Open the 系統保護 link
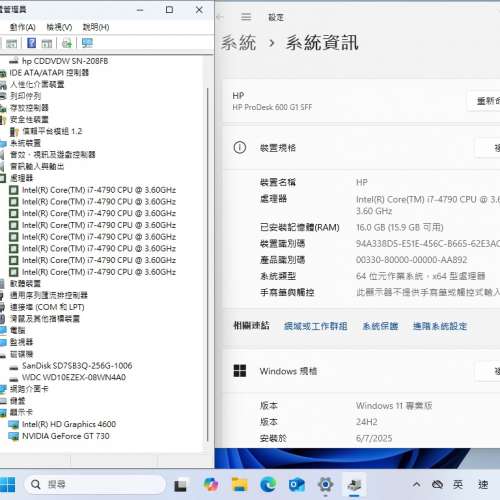Image resolution: width=500 pixels, height=500 pixels. (380, 326)
